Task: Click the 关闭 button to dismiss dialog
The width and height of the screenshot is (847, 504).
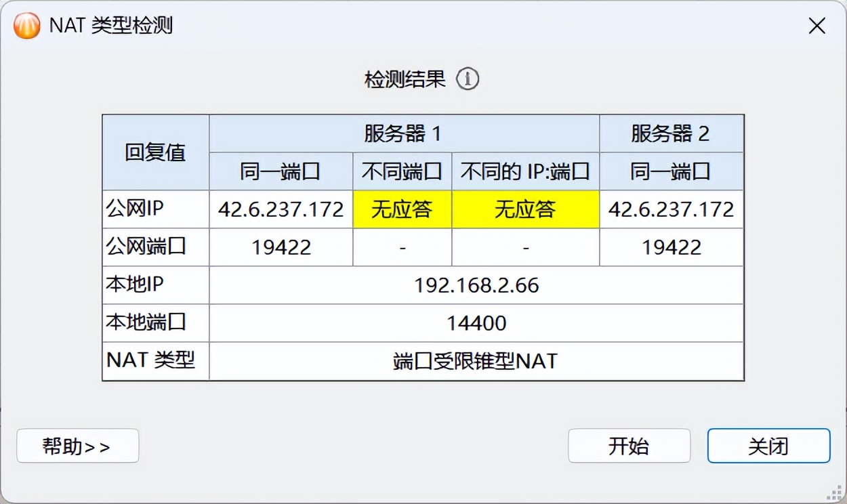Action: click(x=768, y=445)
